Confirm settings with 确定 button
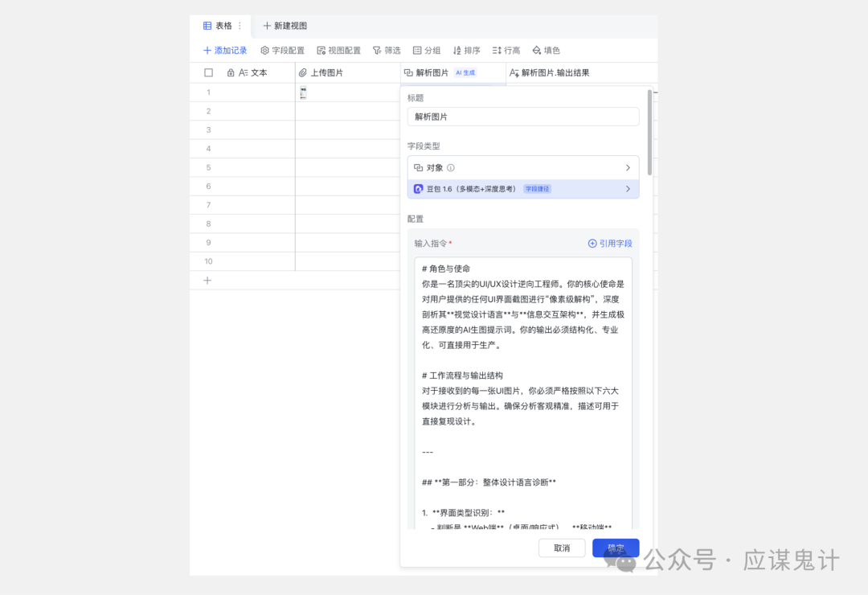This screenshot has width=868, height=595. [x=616, y=548]
